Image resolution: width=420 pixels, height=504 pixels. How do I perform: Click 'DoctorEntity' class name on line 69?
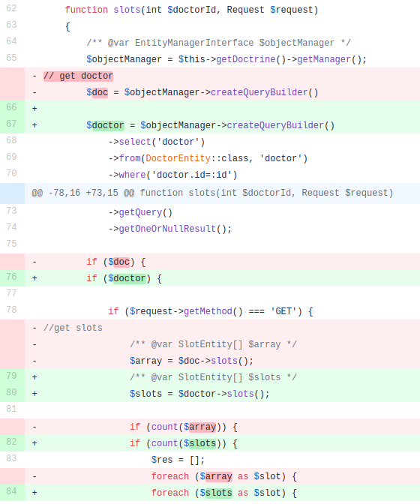coord(178,158)
